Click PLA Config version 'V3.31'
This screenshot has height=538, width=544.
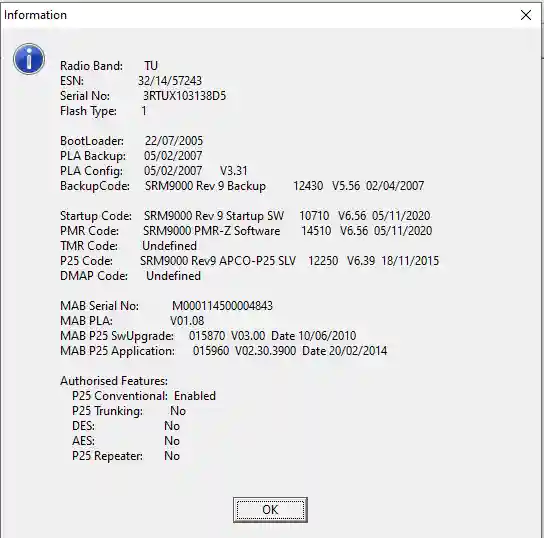point(233,171)
